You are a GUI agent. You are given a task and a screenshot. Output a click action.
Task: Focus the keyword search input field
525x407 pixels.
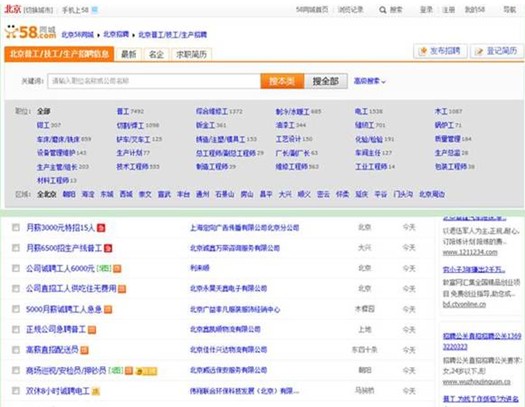pos(154,81)
